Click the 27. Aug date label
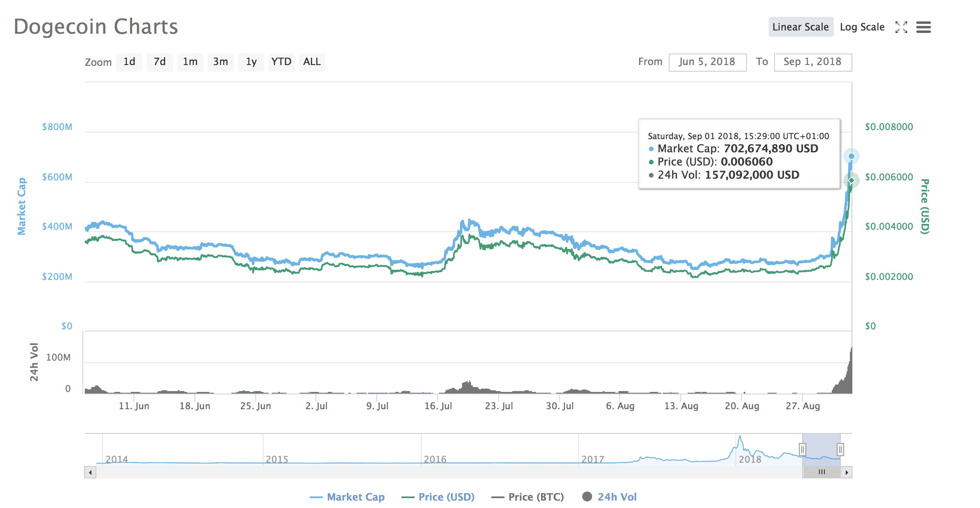 click(x=803, y=406)
